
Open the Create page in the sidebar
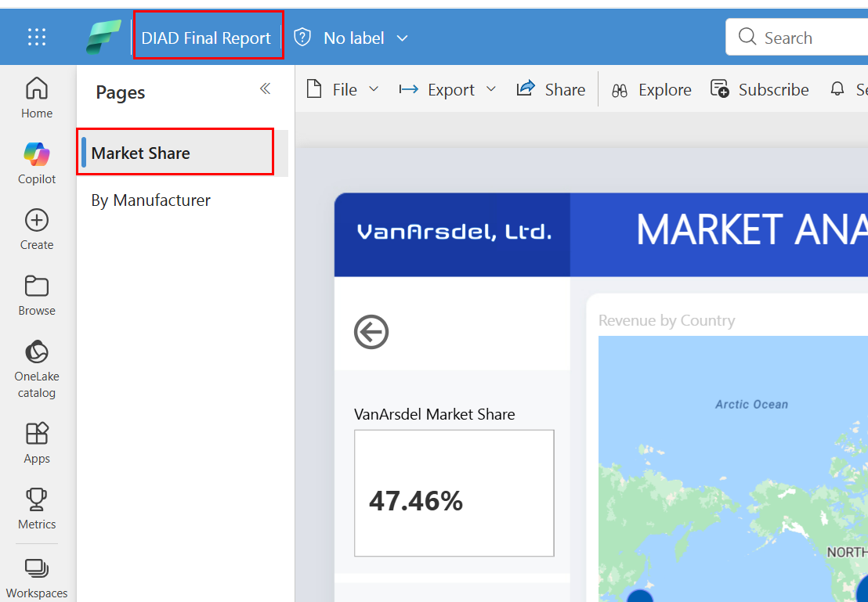pyautogui.click(x=37, y=229)
